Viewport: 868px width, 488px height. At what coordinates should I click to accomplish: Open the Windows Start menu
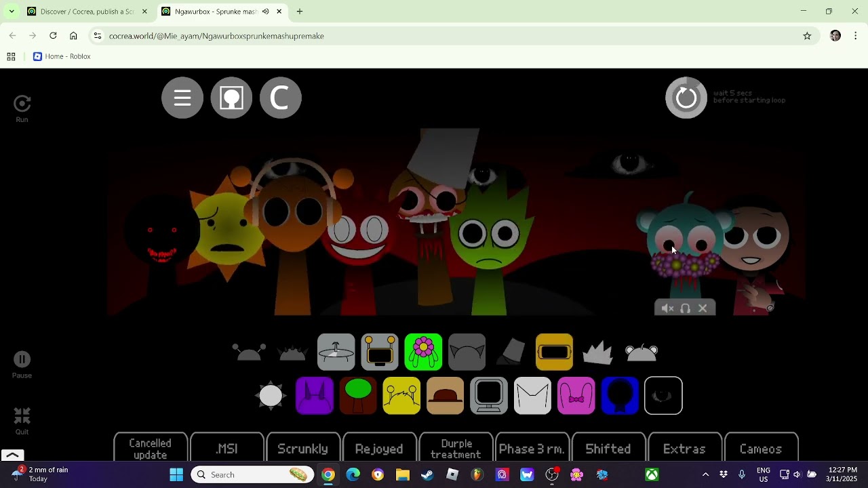(x=176, y=474)
